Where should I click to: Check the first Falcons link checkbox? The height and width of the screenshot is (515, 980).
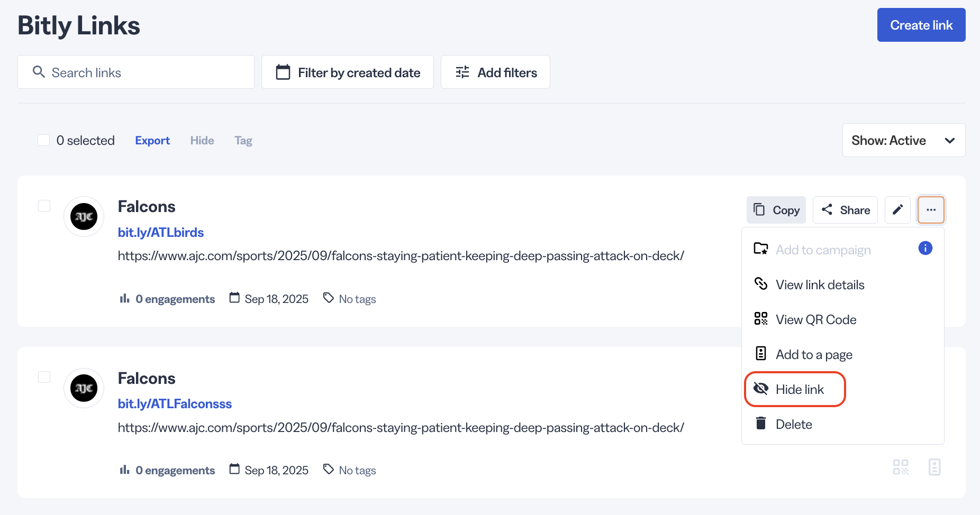[44, 206]
